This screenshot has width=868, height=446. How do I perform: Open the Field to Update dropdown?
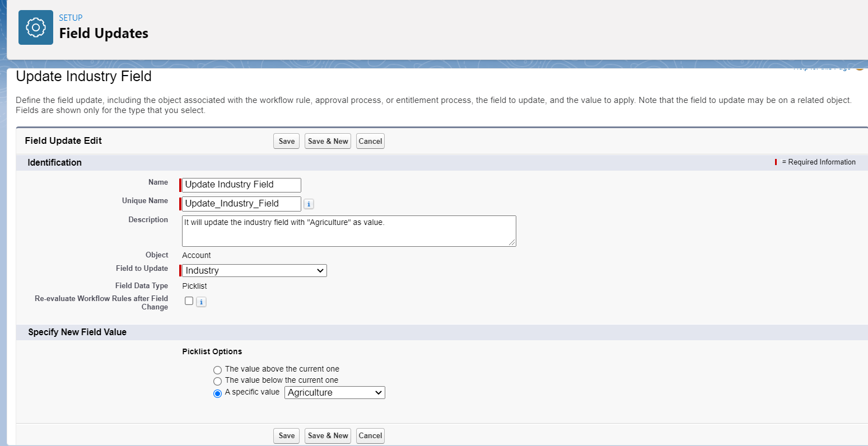pyautogui.click(x=254, y=271)
